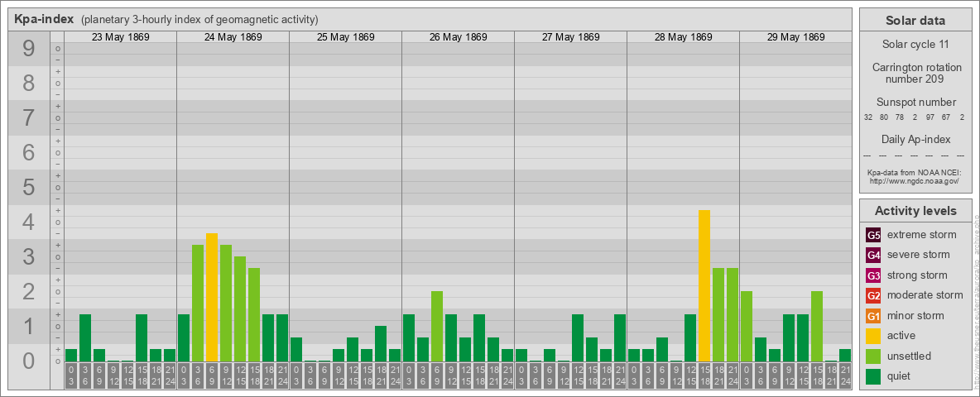Viewport: 980px width, 397px height.
Task: Select the light green unsettled legend swatch
Action: [873, 356]
